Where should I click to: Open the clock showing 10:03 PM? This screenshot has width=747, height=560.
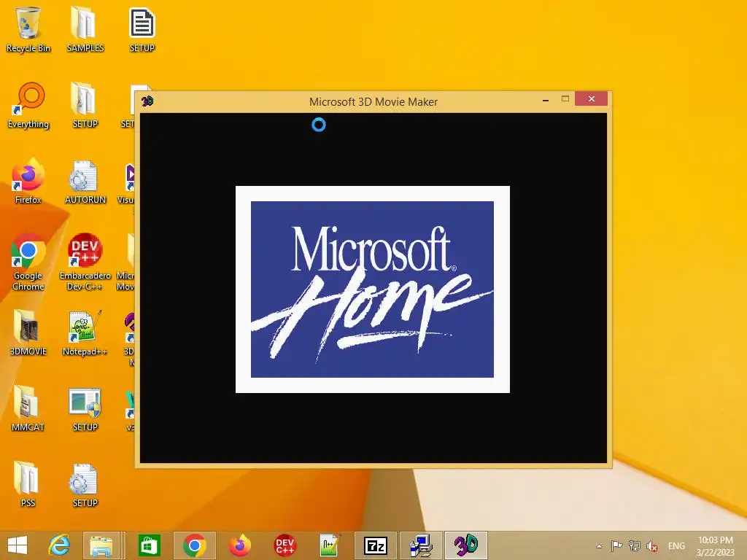715,545
